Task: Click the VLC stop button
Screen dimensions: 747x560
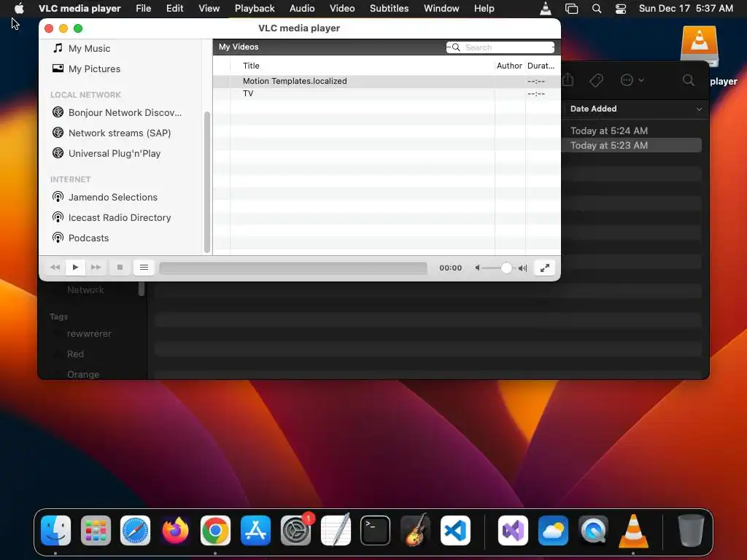Action: click(120, 268)
